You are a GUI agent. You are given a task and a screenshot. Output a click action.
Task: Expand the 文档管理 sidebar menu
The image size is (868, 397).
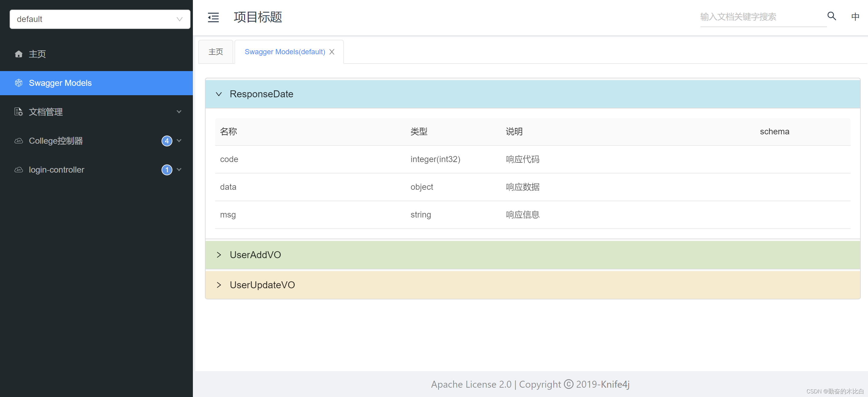(179, 111)
